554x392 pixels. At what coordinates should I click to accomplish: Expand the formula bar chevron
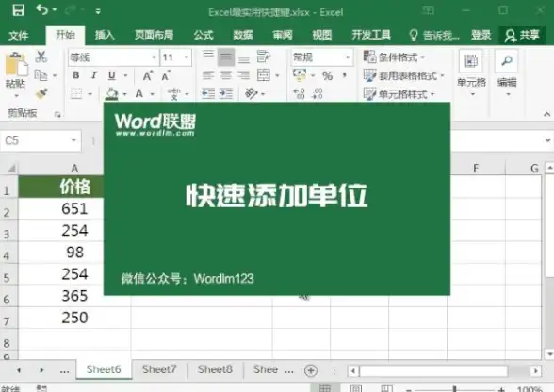coord(548,140)
